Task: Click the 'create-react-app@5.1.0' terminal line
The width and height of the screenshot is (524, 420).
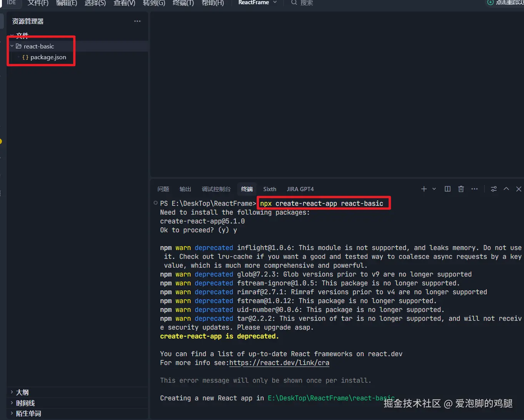Action: pos(202,221)
